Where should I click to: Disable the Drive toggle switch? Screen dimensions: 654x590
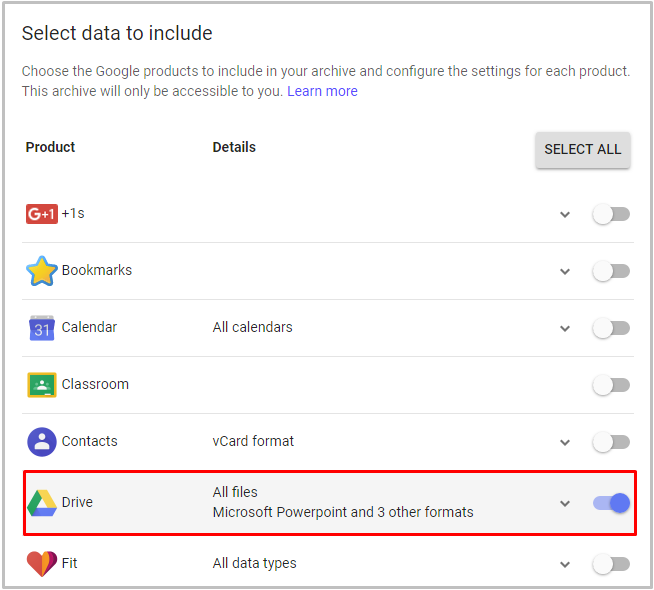point(611,503)
